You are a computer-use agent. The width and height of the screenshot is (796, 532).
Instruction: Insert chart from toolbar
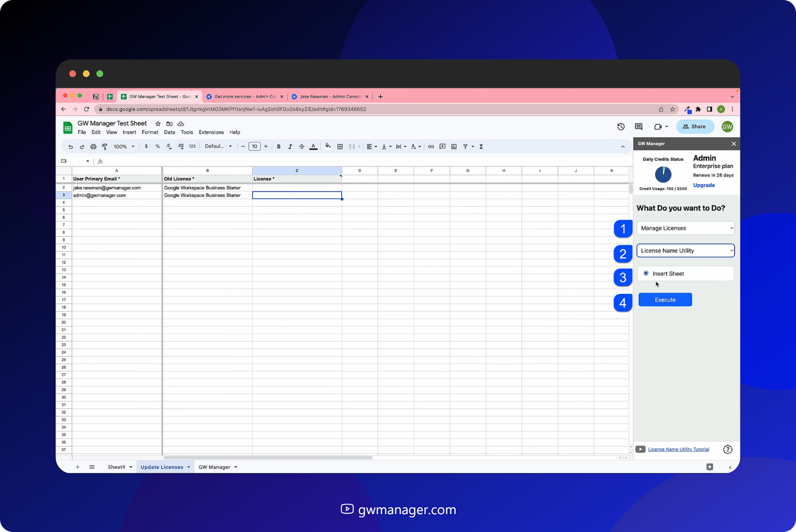(x=454, y=147)
